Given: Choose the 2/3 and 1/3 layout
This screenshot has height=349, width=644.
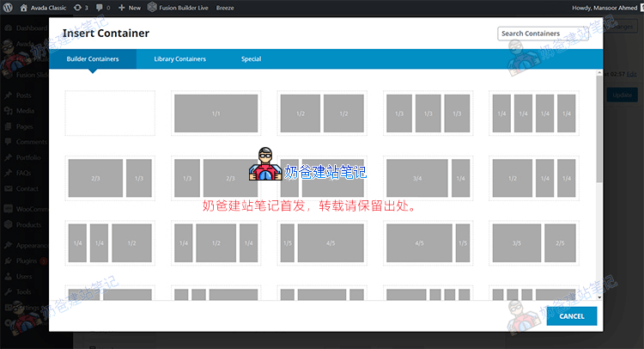Looking at the screenshot, I should (110, 178).
